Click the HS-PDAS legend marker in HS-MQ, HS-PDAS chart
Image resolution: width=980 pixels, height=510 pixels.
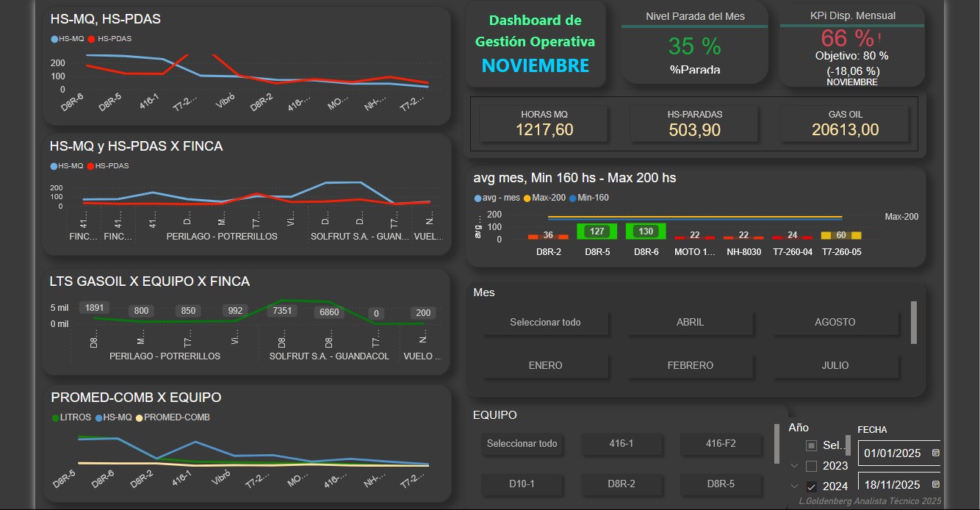click(x=91, y=38)
